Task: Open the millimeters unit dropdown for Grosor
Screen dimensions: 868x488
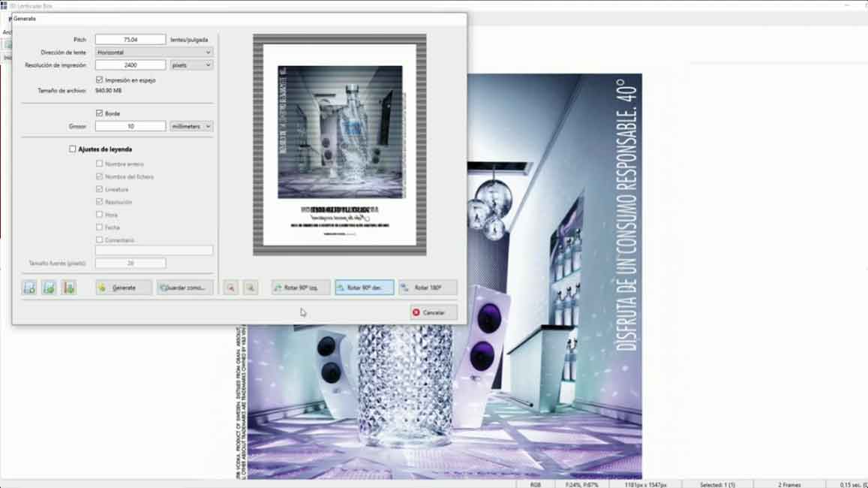Action: tap(191, 126)
